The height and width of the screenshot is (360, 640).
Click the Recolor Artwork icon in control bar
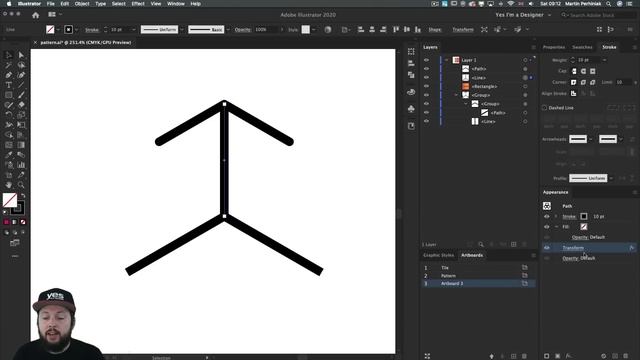coord(328,29)
